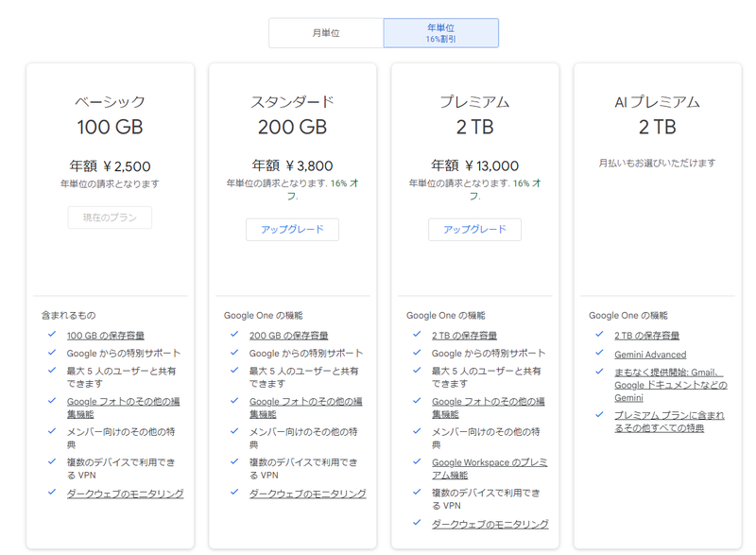Click 最大 5 人のユーザーと共有できます in プレミアム card
This screenshot has width=756, height=555.
tap(486, 377)
